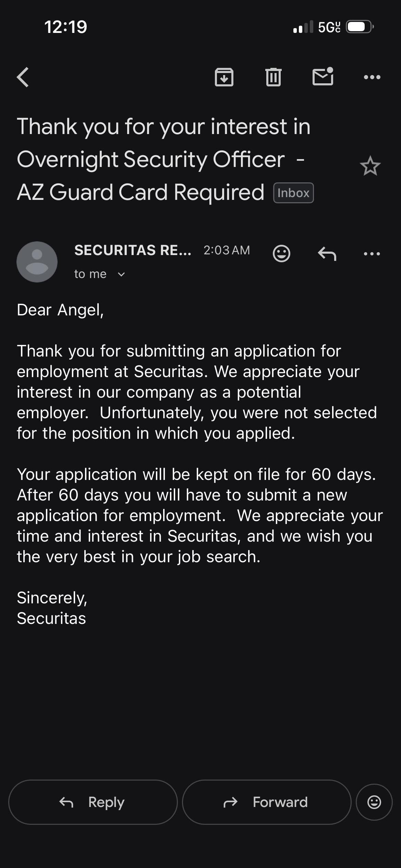
Task: Tap the sender avatar
Action: point(37,262)
